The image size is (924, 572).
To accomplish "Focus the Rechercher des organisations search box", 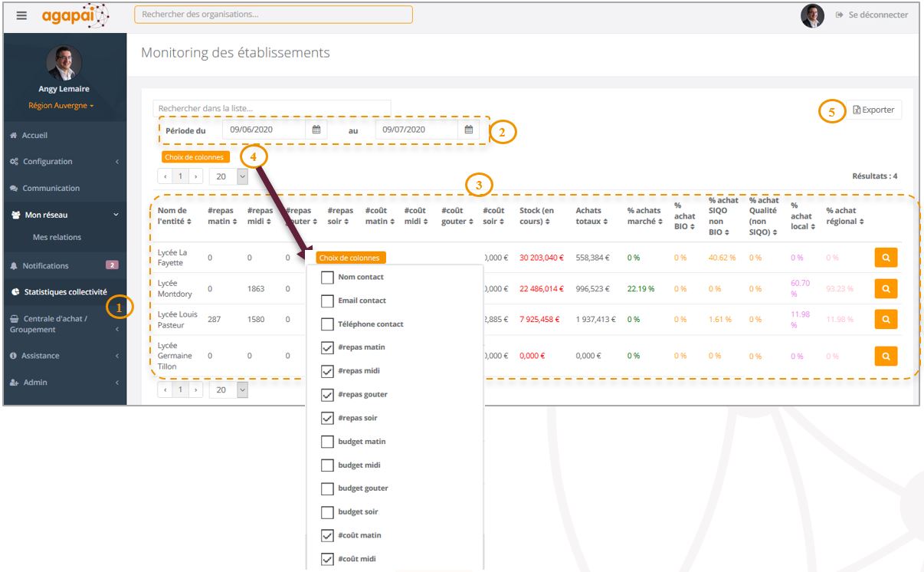I will click(274, 15).
